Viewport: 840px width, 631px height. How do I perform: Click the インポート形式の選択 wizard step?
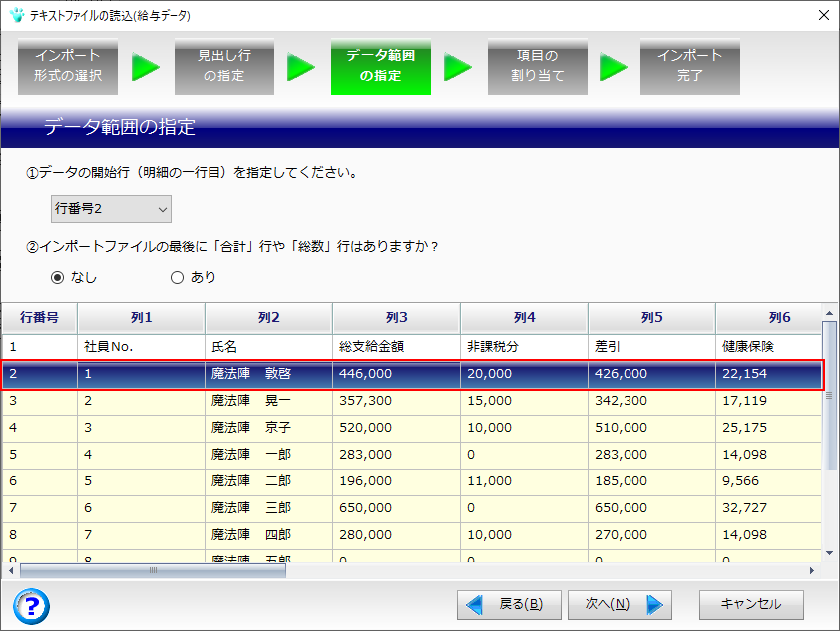coord(68,67)
